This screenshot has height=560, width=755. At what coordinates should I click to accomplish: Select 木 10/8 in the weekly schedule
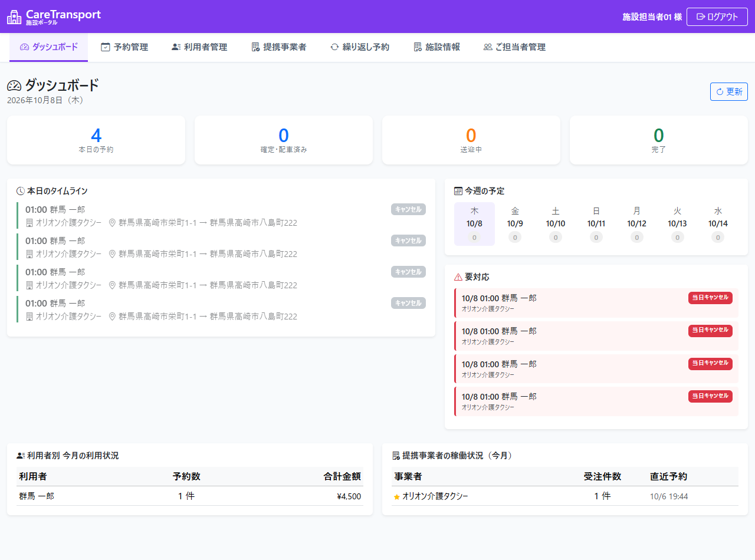coord(474,224)
